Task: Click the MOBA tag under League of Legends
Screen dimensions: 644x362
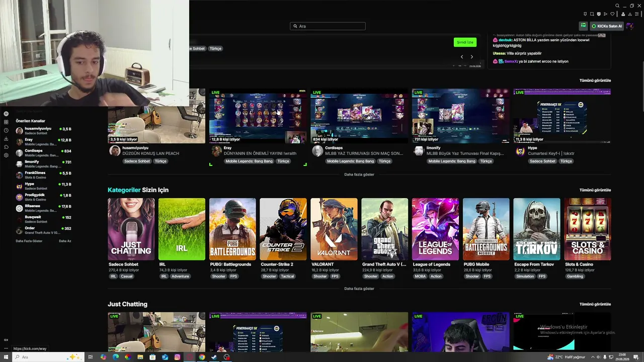Action: point(420,277)
